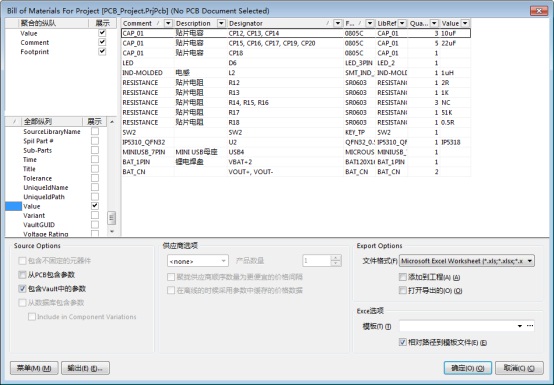This screenshot has height=385, width=554.
Task: Select the CP18 designator cell
Action: point(285,53)
